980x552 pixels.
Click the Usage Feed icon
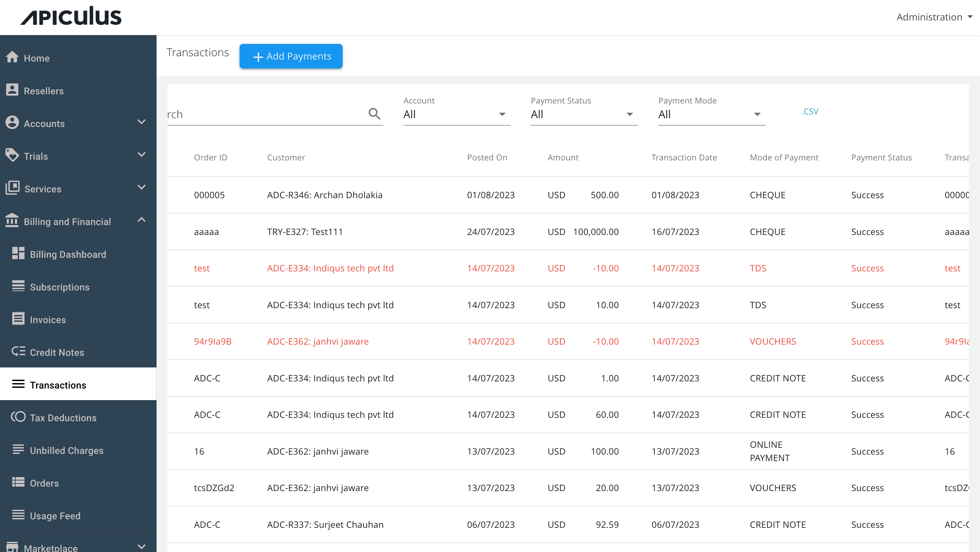(18, 515)
